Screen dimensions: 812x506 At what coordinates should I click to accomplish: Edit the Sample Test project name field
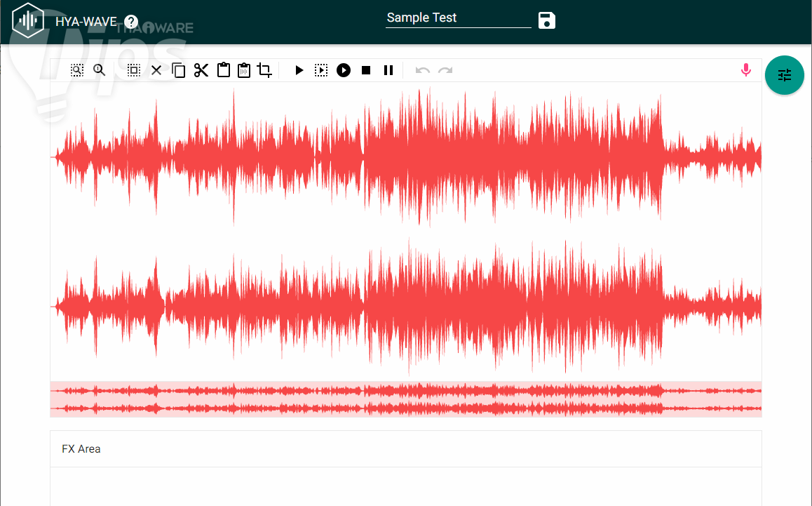tap(459, 18)
